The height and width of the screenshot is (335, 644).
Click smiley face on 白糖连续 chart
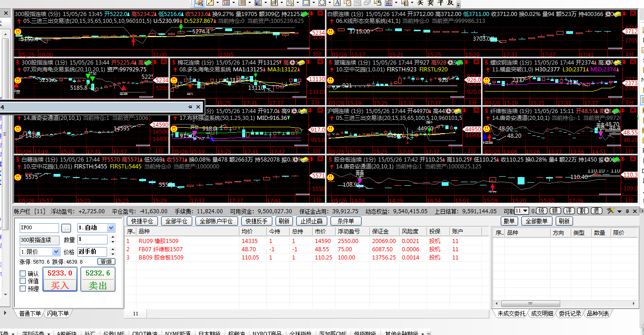(17, 177)
